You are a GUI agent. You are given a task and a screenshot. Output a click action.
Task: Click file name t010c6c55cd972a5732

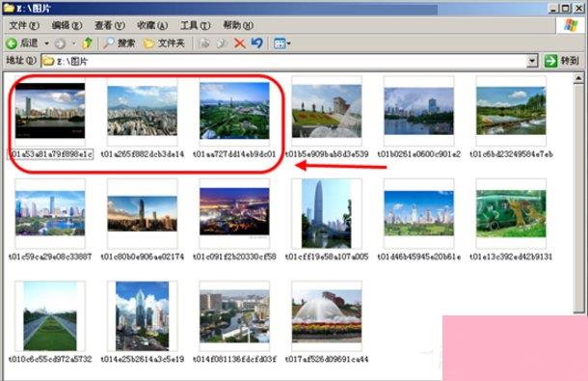click(x=50, y=359)
